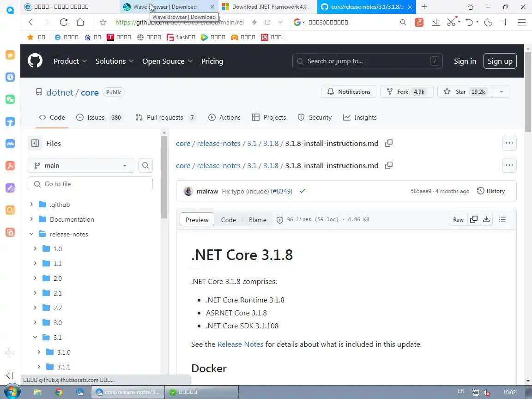Download raw file icon
This screenshot has width=532, height=399.
[x=486, y=219]
